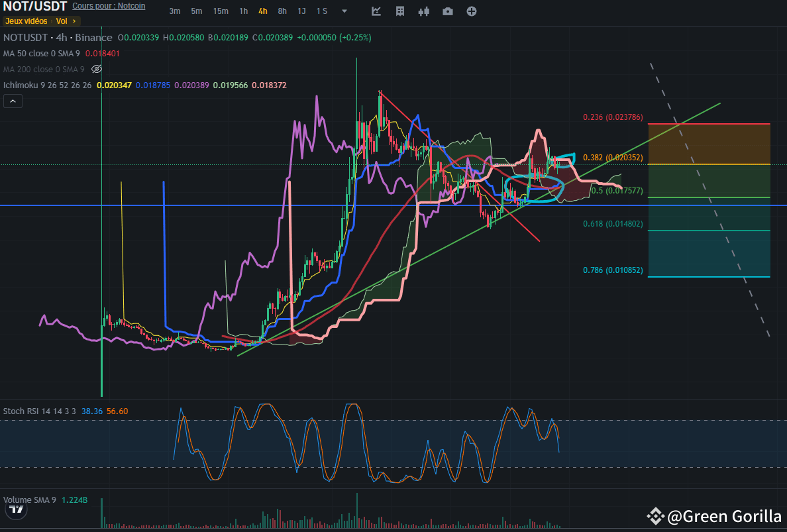The image size is (787, 532).
Task: Collapse the indicator legend with chevron button
Action: pyautogui.click(x=13, y=101)
